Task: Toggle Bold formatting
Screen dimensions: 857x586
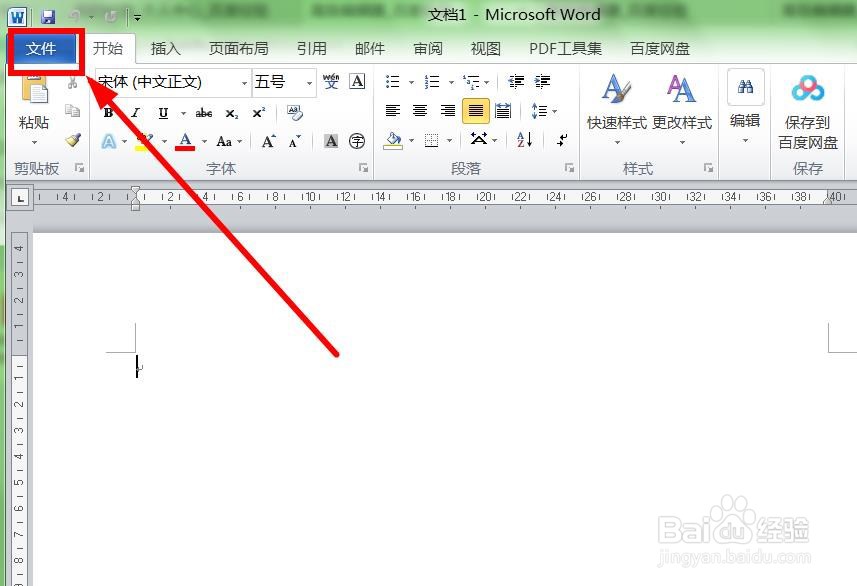Action: 108,113
